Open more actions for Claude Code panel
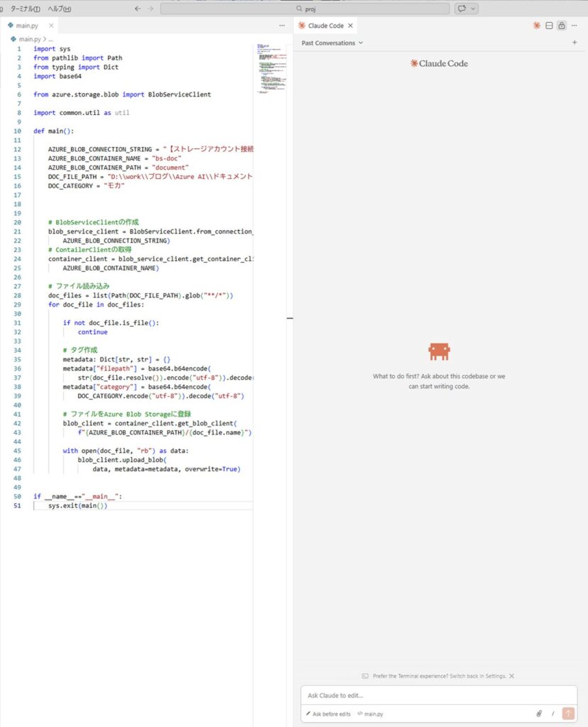 click(574, 26)
